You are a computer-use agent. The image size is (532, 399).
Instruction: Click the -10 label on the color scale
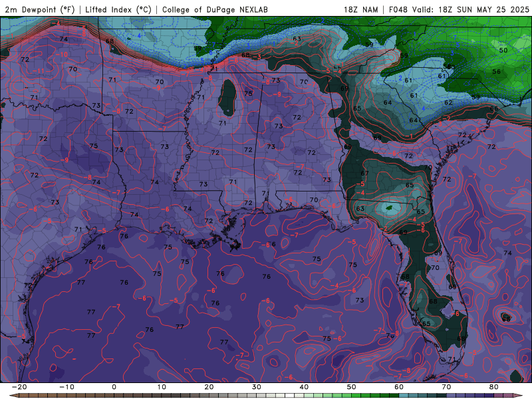pyautogui.click(x=66, y=387)
